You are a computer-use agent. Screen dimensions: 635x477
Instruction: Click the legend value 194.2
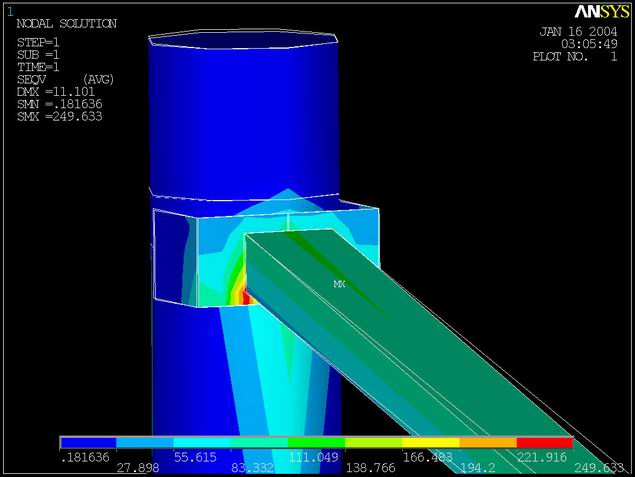478,468
